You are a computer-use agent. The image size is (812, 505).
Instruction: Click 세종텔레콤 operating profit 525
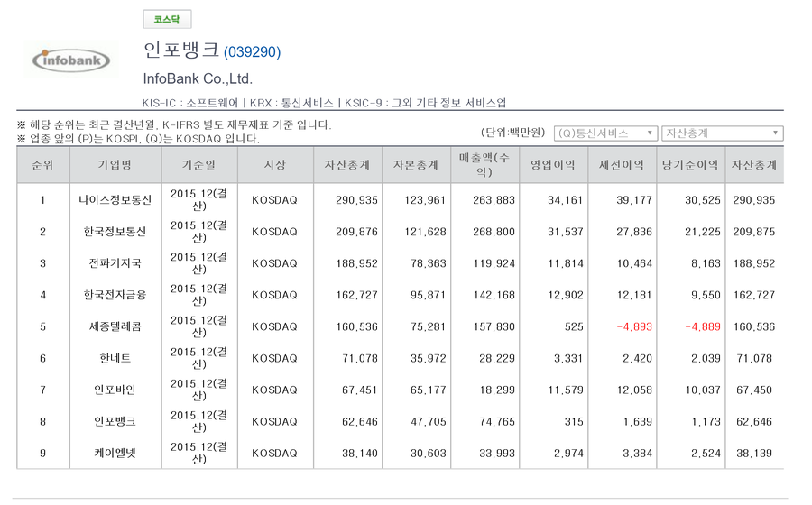574,327
